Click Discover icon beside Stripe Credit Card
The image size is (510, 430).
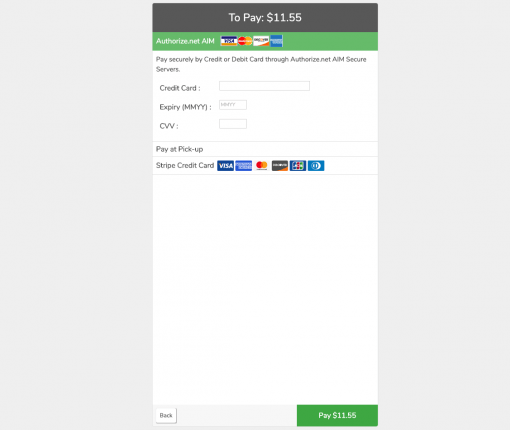(x=280, y=166)
